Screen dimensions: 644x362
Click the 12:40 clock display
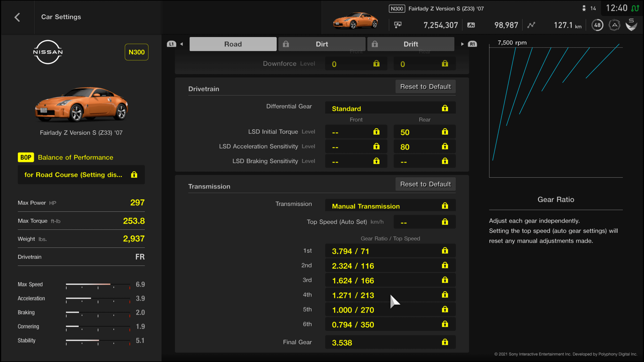[616, 8]
